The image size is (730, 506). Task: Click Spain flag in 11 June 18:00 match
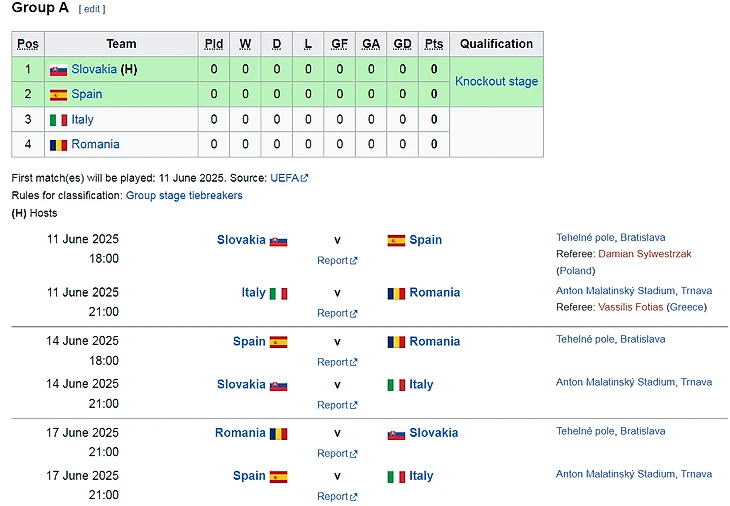396,240
